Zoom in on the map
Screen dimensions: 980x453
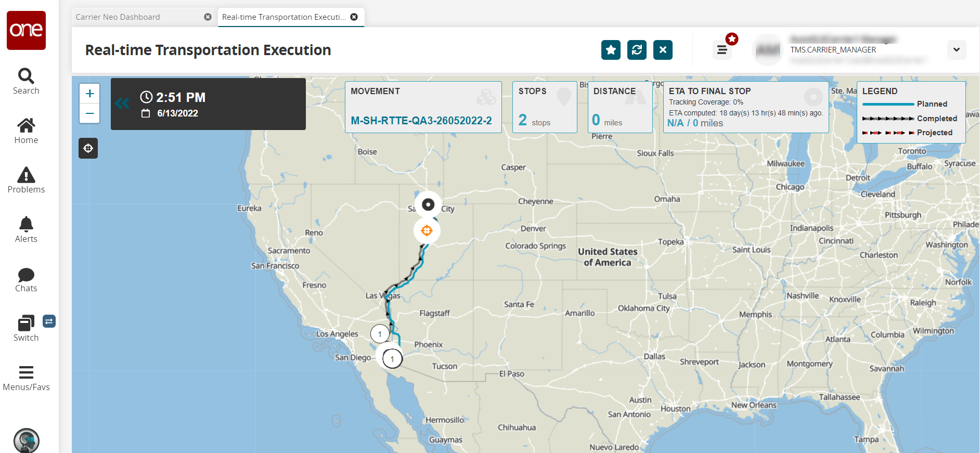pyautogui.click(x=89, y=94)
